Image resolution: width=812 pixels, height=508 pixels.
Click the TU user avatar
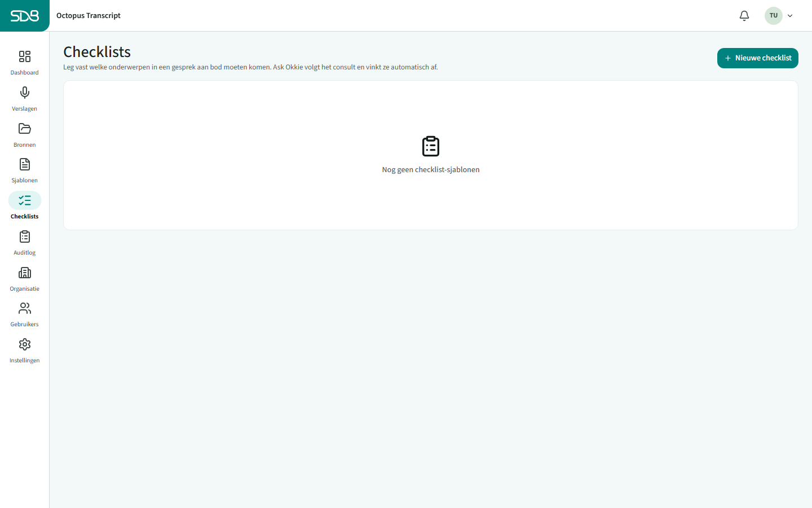pos(774,16)
